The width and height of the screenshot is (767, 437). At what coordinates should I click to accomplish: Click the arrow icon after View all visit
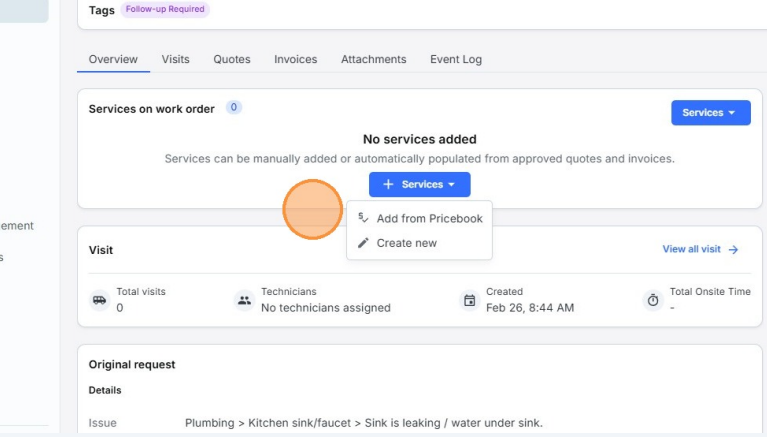733,250
